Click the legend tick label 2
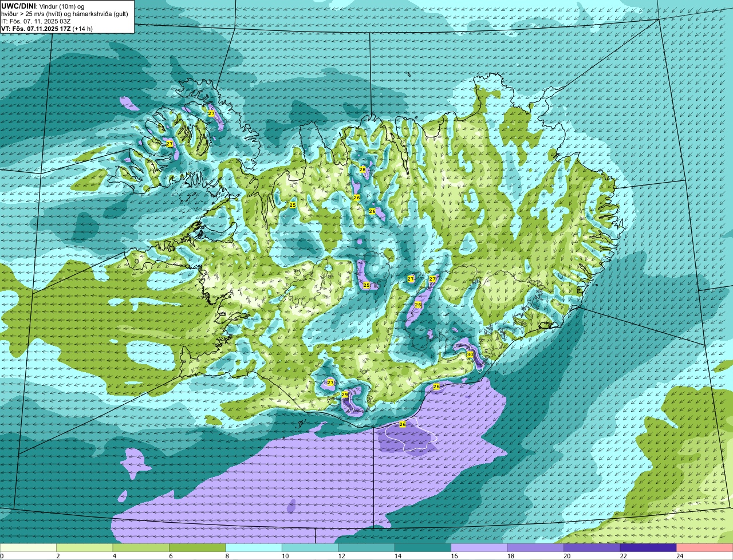The width and height of the screenshot is (733, 560). 58,556
